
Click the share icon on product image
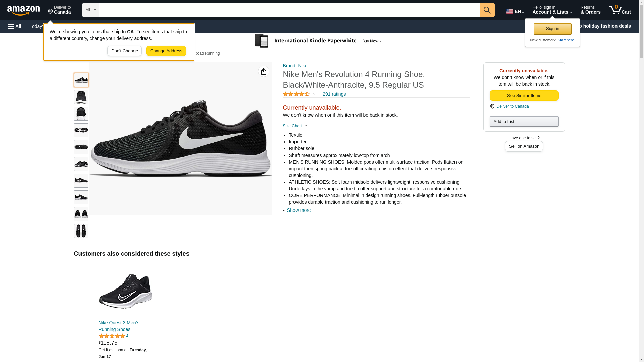(x=264, y=71)
